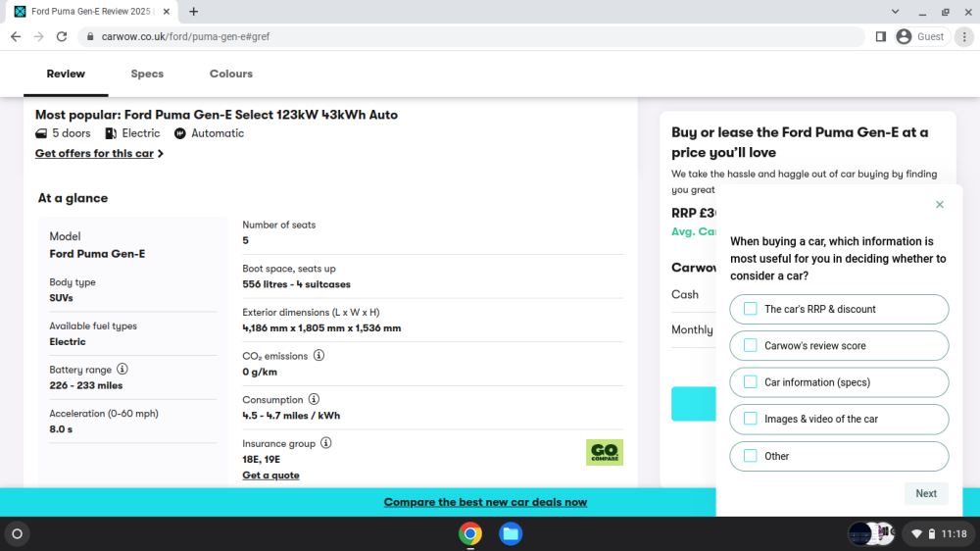View site information padlock icon
The image size is (980, 551).
click(x=90, y=37)
